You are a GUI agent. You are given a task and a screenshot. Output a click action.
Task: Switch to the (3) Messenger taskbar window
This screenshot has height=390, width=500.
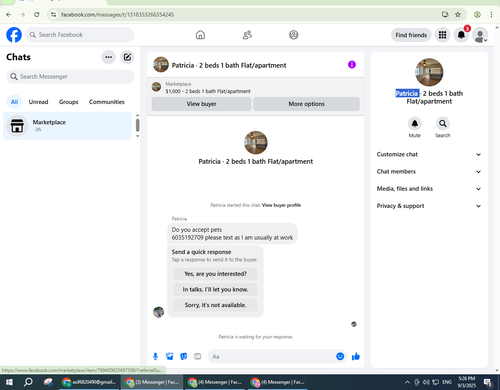[152, 382]
